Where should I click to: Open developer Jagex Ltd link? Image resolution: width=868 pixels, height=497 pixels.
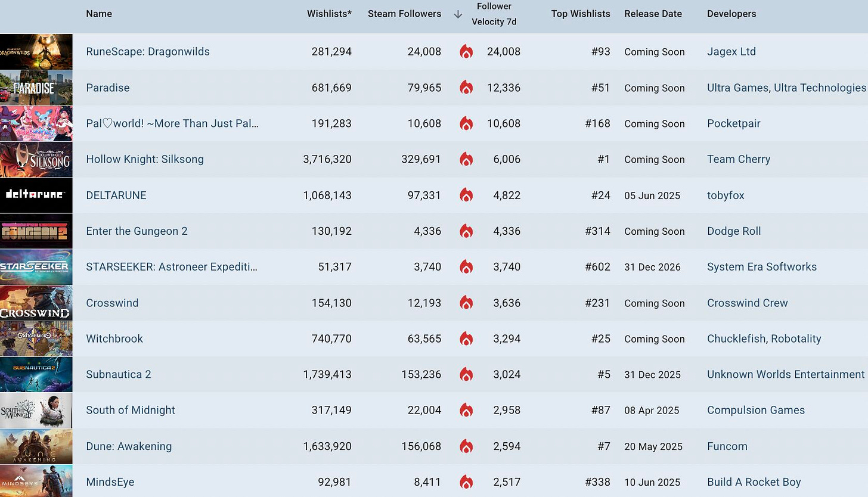[731, 52]
